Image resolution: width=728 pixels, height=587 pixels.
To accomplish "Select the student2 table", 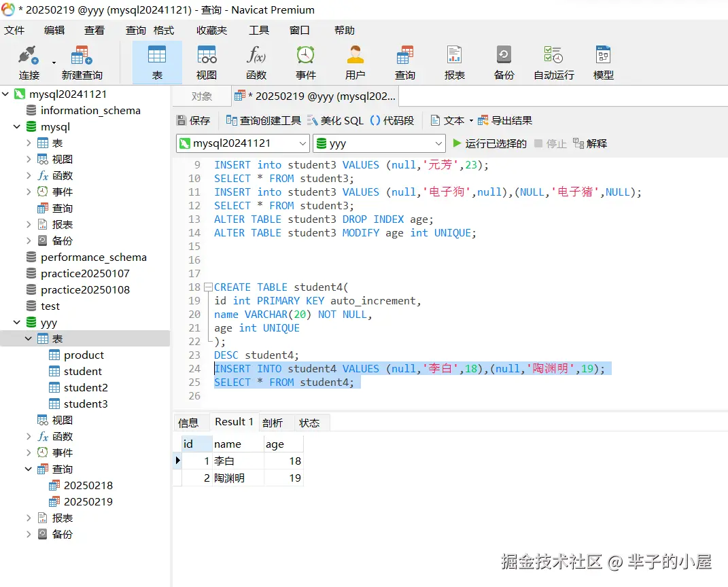I will tap(86, 387).
